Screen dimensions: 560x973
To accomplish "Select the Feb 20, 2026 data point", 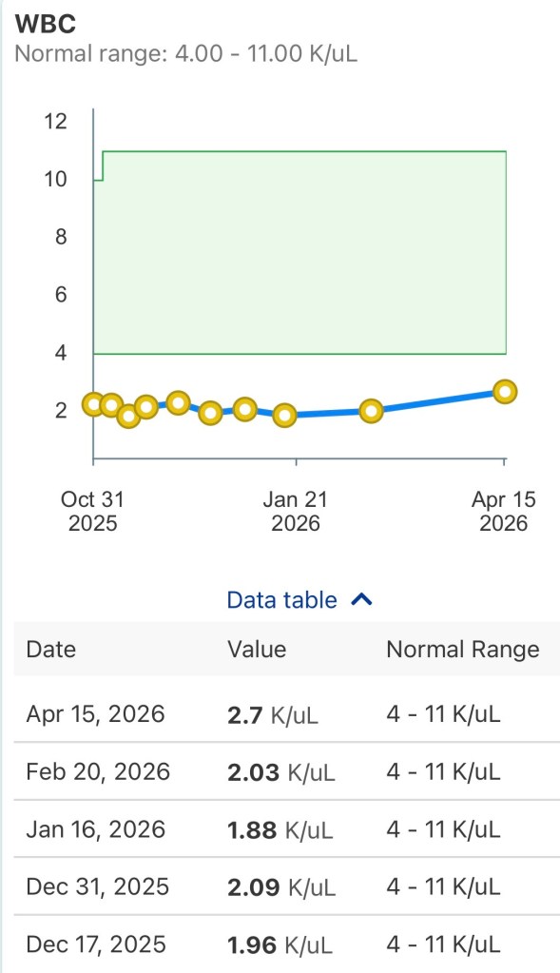I will pyautogui.click(x=372, y=409).
